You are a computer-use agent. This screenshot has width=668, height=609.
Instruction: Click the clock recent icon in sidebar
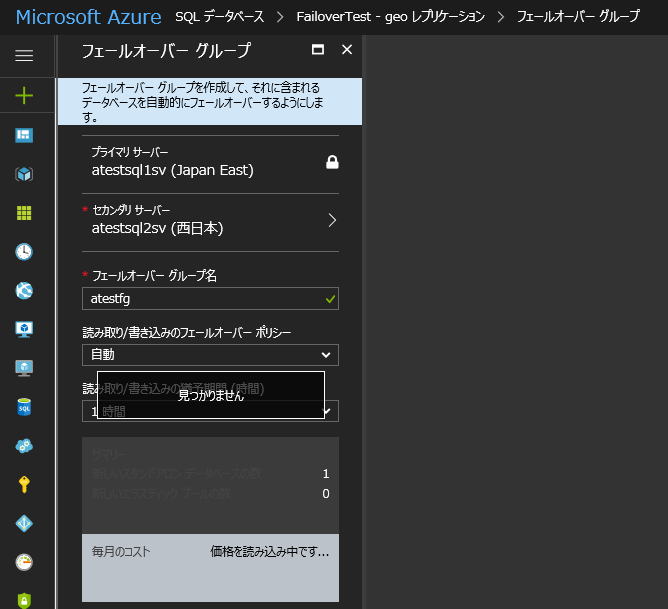click(24, 252)
